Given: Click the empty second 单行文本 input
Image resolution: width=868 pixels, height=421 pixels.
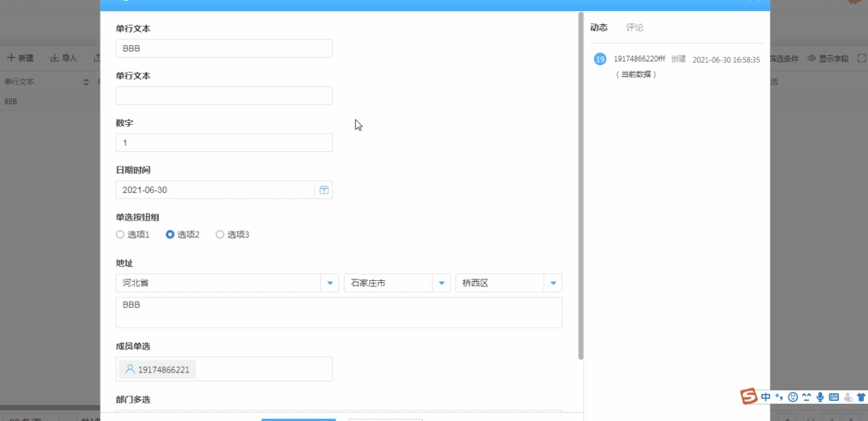Looking at the screenshot, I should pos(224,96).
